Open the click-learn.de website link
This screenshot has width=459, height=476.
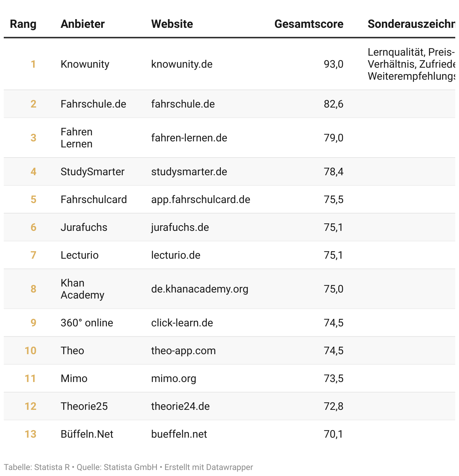pyautogui.click(x=182, y=323)
